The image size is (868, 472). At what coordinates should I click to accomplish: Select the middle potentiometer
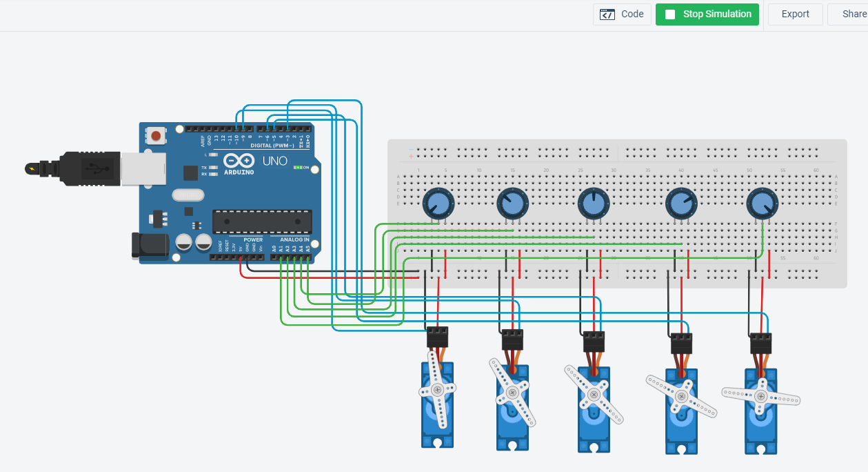click(x=593, y=201)
